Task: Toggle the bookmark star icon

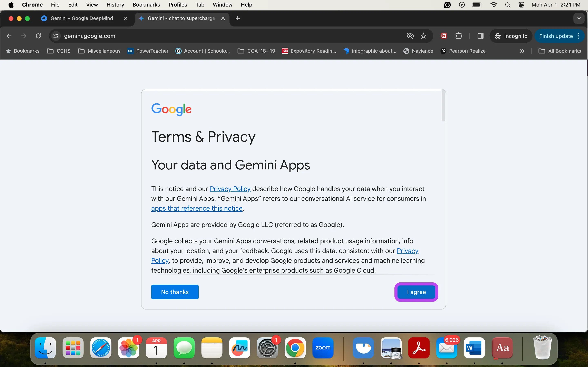Action: click(x=423, y=36)
